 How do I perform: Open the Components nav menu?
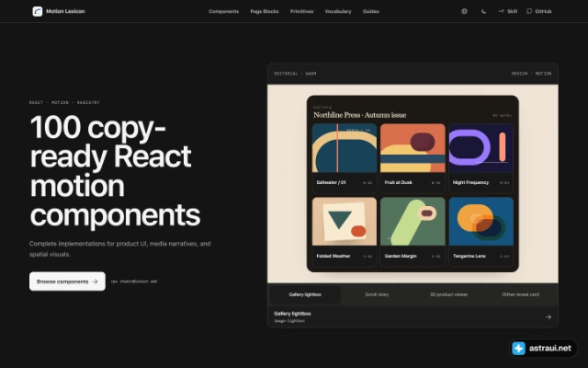click(224, 11)
